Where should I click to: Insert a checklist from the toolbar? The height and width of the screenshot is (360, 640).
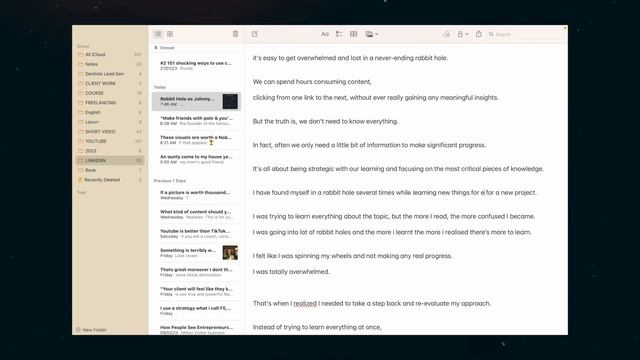pos(339,34)
